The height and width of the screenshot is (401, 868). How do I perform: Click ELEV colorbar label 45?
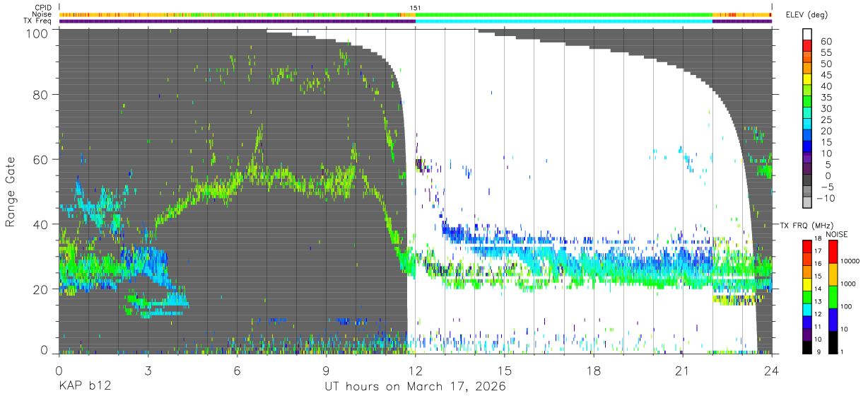[x=825, y=75]
